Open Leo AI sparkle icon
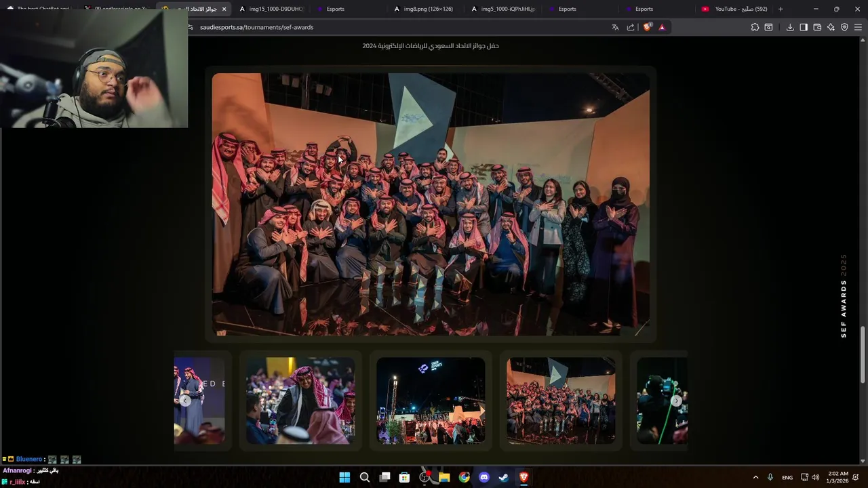 (x=831, y=27)
